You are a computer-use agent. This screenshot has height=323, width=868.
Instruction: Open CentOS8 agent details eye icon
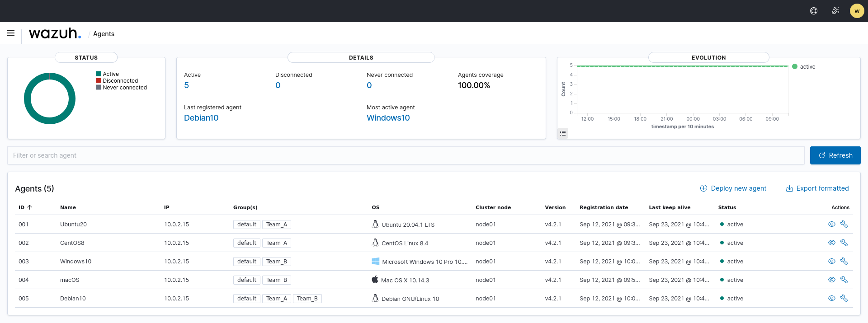[x=831, y=243]
